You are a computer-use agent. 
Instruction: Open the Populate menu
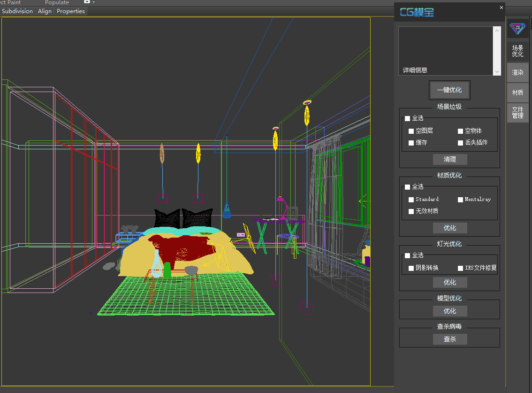pos(57,3)
